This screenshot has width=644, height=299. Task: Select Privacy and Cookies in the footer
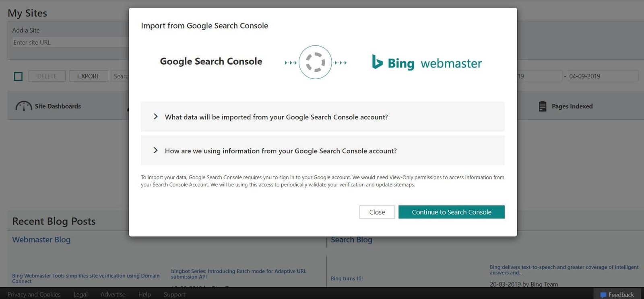pyautogui.click(x=34, y=294)
